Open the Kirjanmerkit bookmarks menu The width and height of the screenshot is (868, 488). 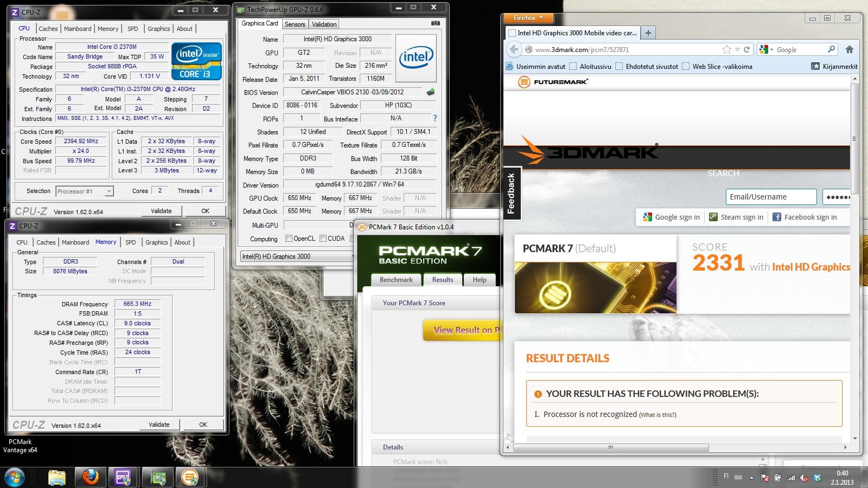(834, 66)
